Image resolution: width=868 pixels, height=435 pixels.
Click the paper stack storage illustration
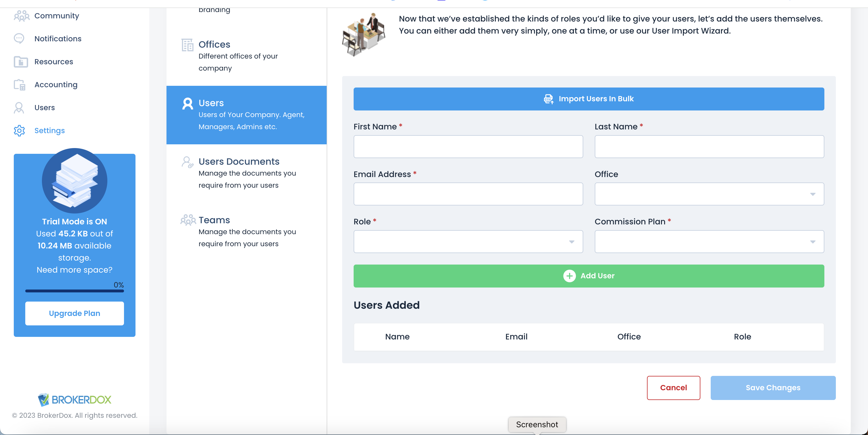tap(74, 180)
